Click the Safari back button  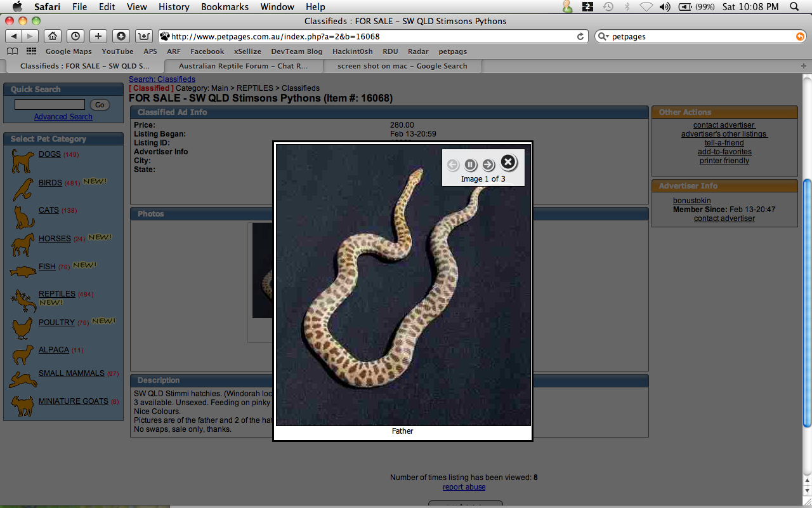[14, 36]
